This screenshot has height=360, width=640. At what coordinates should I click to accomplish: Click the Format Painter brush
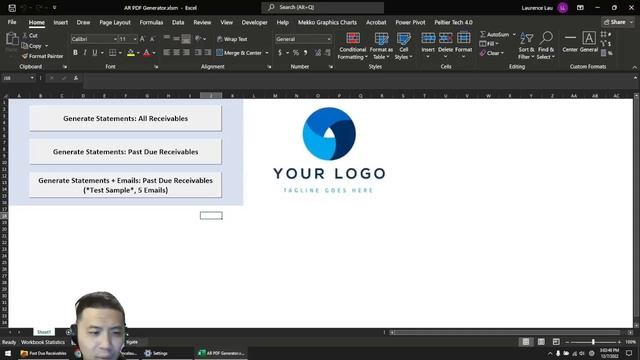[x=24, y=56]
